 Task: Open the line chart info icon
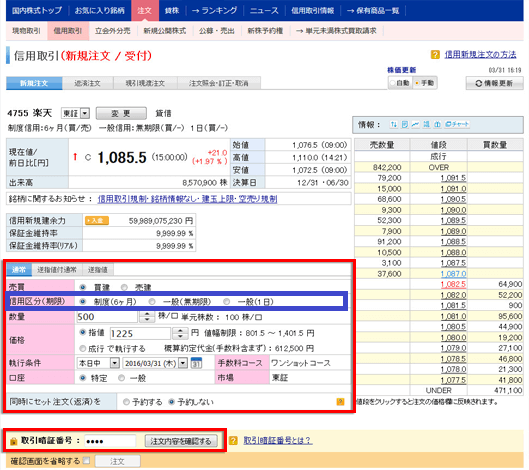click(x=415, y=125)
